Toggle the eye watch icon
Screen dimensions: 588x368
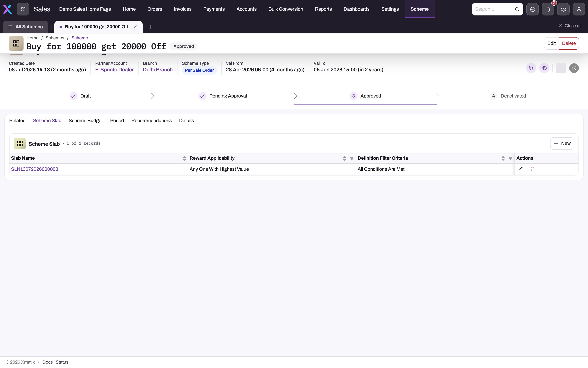click(x=544, y=68)
